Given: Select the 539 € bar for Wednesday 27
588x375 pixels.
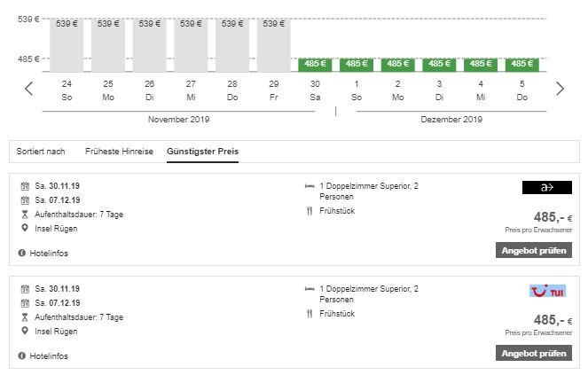Looking at the screenshot, I should click(191, 44).
